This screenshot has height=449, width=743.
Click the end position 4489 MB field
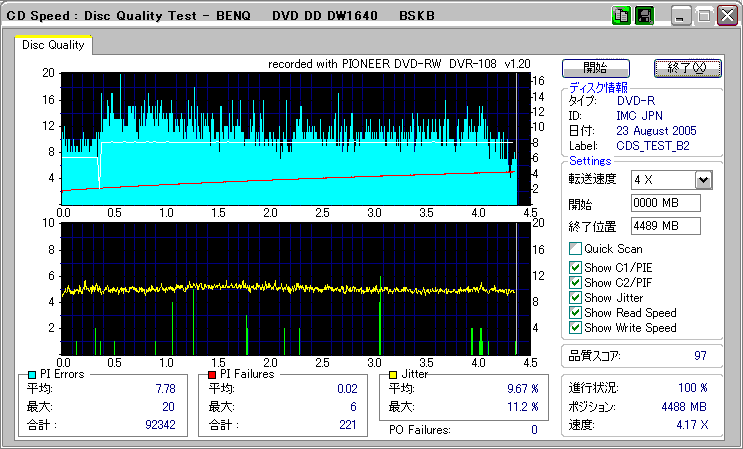tap(665, 226)
